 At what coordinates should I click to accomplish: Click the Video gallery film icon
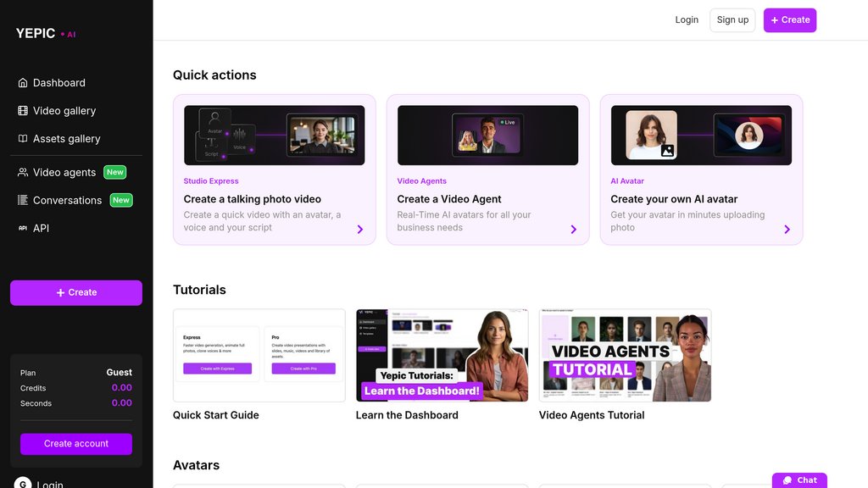(23, 111)
